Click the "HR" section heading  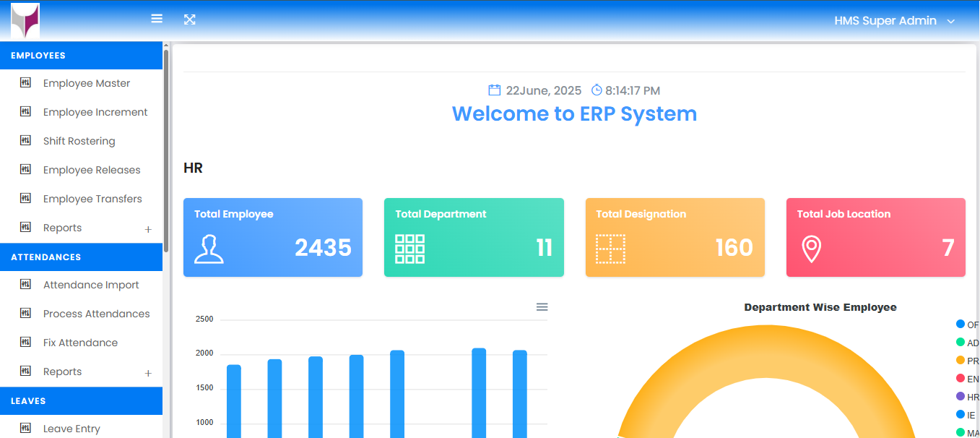point(194,168)
